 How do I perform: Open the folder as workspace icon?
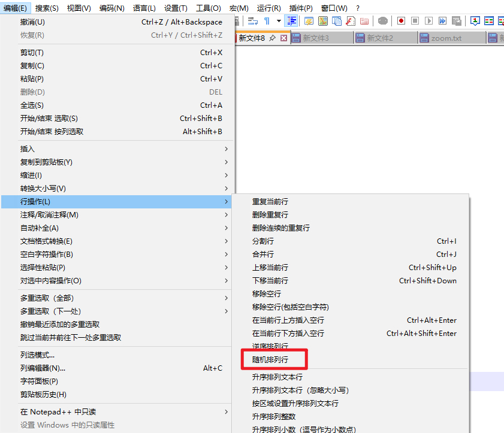[x=364, y=21]
